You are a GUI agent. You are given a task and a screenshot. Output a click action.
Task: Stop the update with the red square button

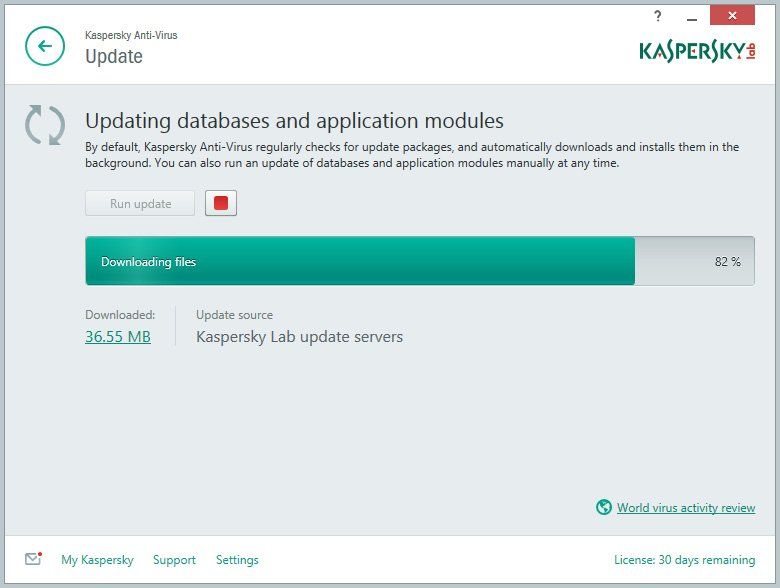[x=221, y=203]
